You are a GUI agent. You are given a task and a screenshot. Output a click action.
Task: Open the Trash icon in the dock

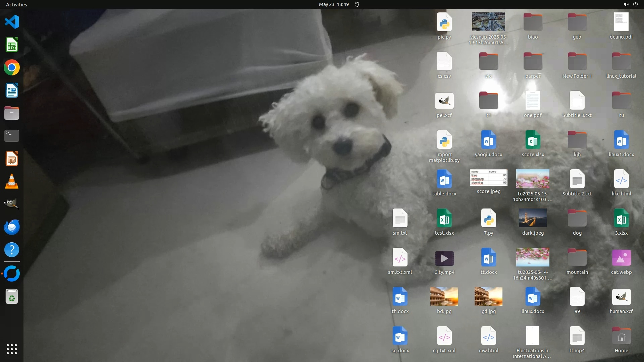[12, 297]
